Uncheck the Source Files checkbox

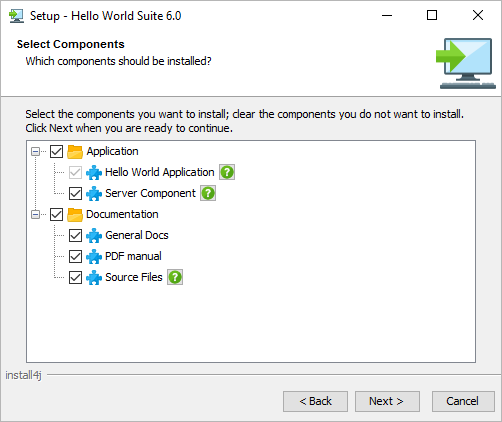(75, 277)
